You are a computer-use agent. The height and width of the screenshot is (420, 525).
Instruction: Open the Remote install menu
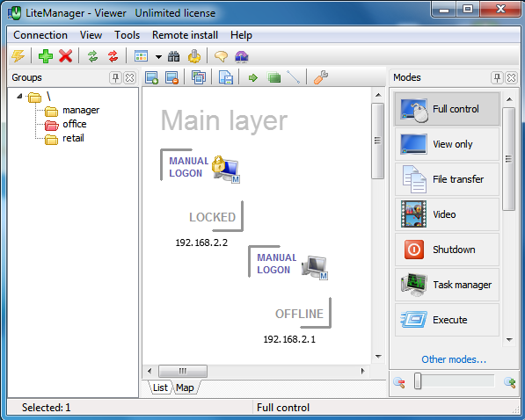coord(185,35)
